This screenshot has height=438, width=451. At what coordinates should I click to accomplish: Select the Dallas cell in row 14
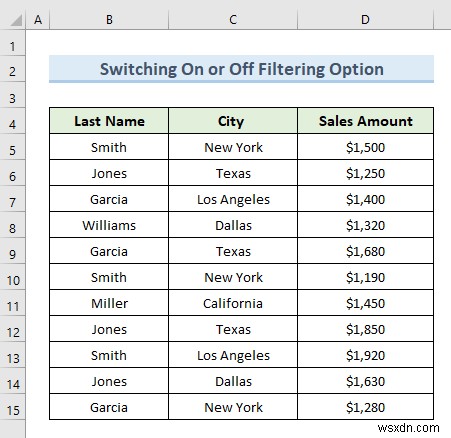(233, 381)
